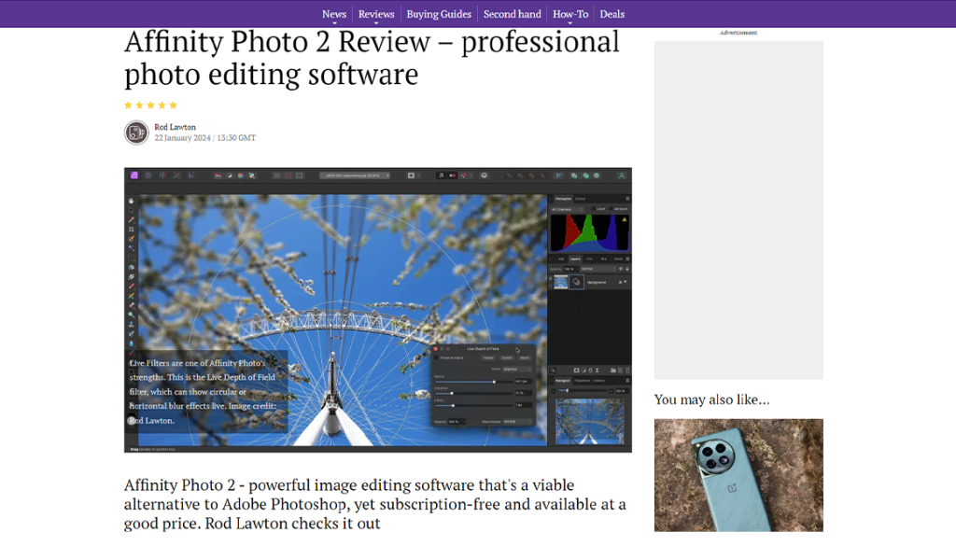Viewport: 956px width, 560px height.
Task: Click the grey advertisement placeholder
Action: (738, 210)
